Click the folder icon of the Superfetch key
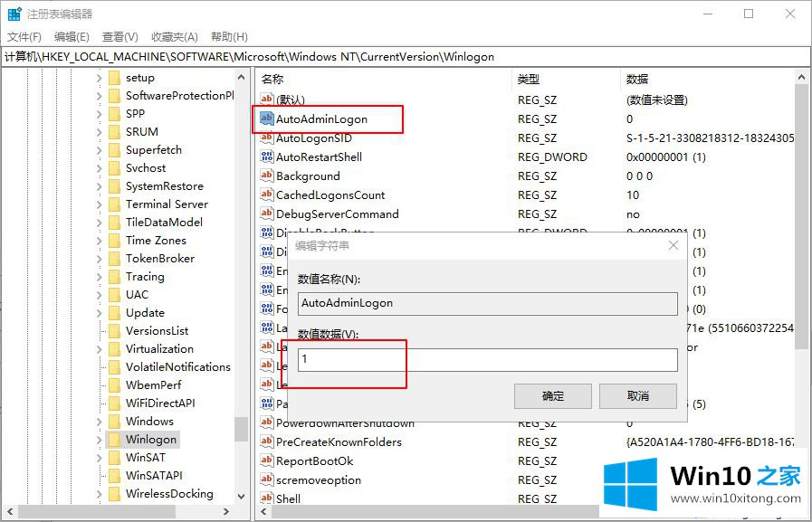The width and height of the screenshot is (812, 522). [114, 150]
